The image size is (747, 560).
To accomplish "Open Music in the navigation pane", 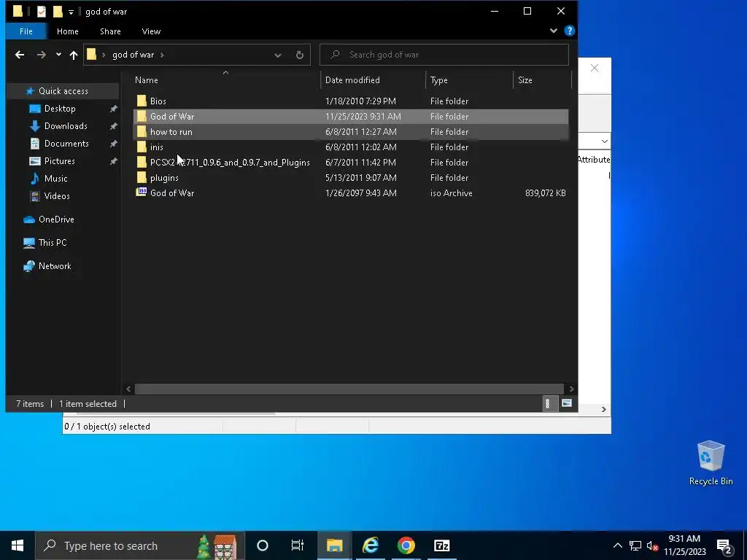I will [x=55, y=179].
